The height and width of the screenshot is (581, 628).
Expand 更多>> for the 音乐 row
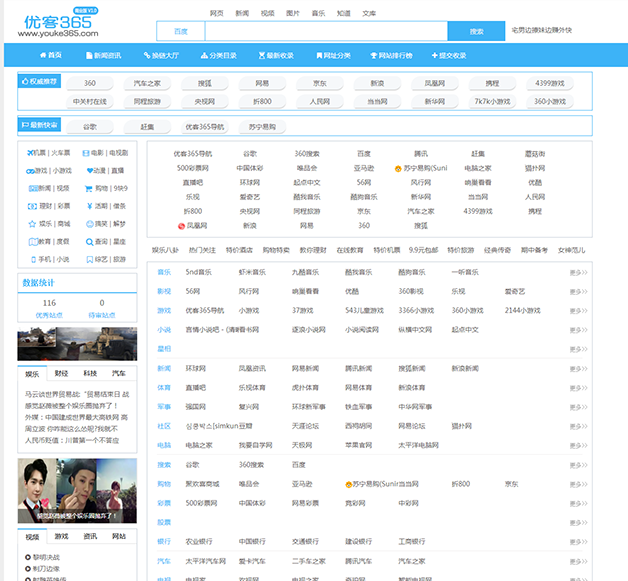[578, 273]
